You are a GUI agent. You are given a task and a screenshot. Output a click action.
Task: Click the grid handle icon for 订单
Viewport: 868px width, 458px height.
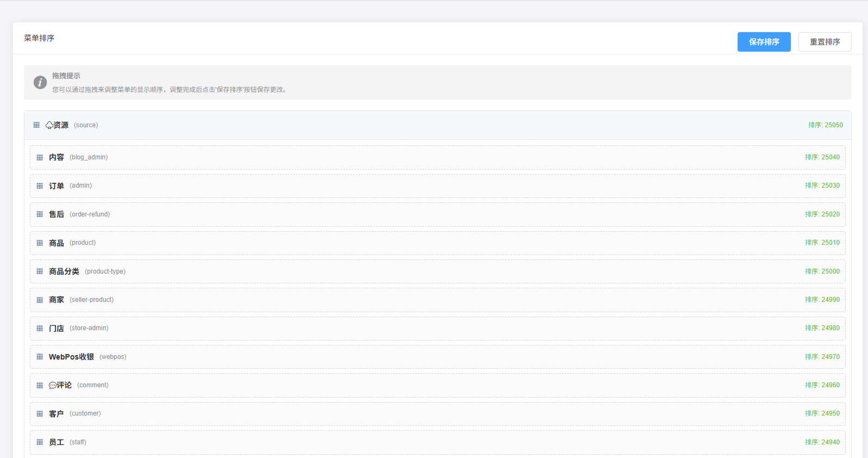tap(40, 186)
